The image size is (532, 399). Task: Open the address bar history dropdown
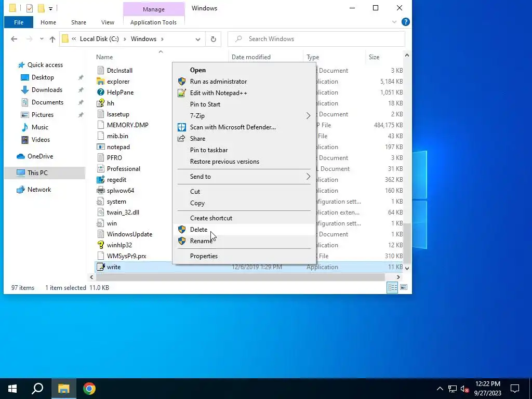198,39
